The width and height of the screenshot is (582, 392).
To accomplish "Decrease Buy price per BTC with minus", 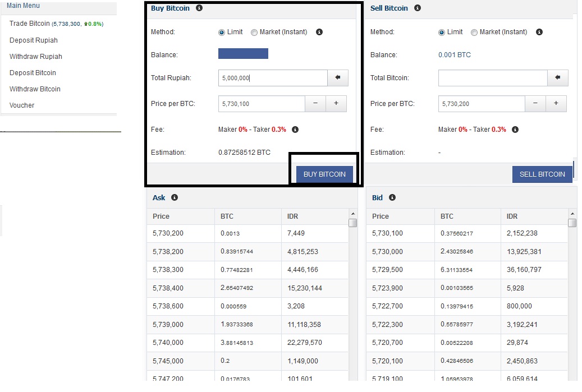I will (x=315, y=104).
